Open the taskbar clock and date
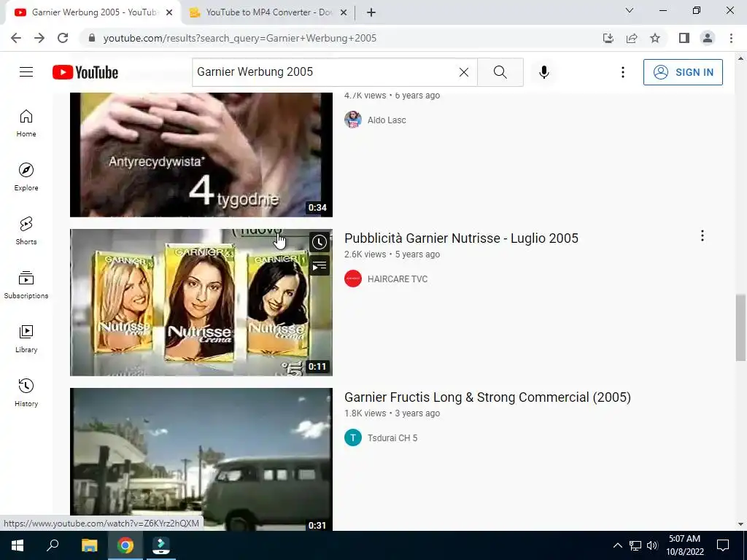This screenshot has width=747, height=560. point(684,545)
